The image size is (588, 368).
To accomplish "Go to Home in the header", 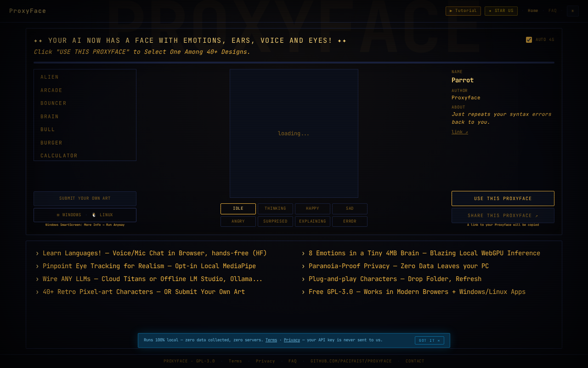I will click(533, 11).
